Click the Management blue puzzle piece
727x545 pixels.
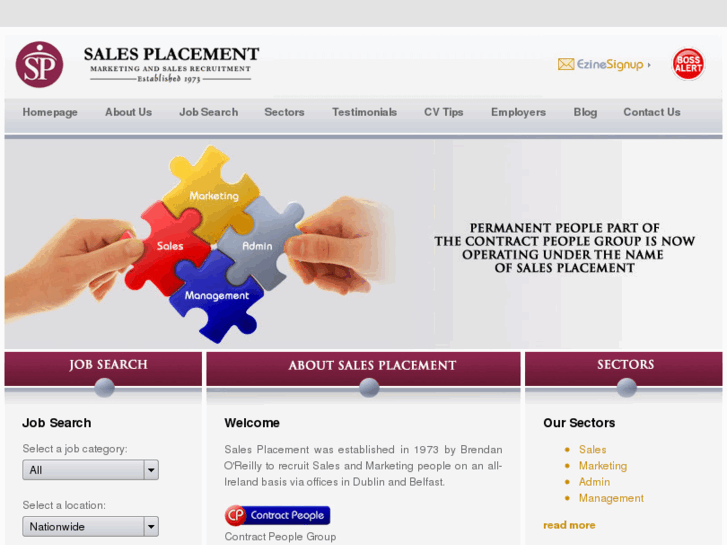point(216,297)
